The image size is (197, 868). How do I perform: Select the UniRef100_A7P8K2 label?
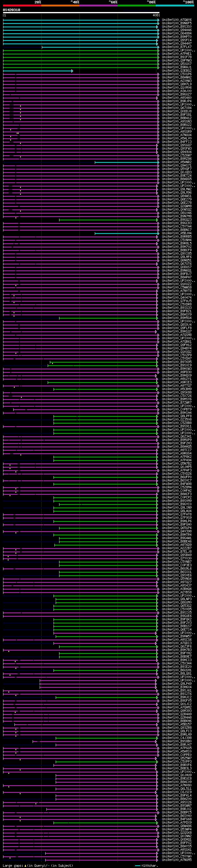[x=177, y=457]
